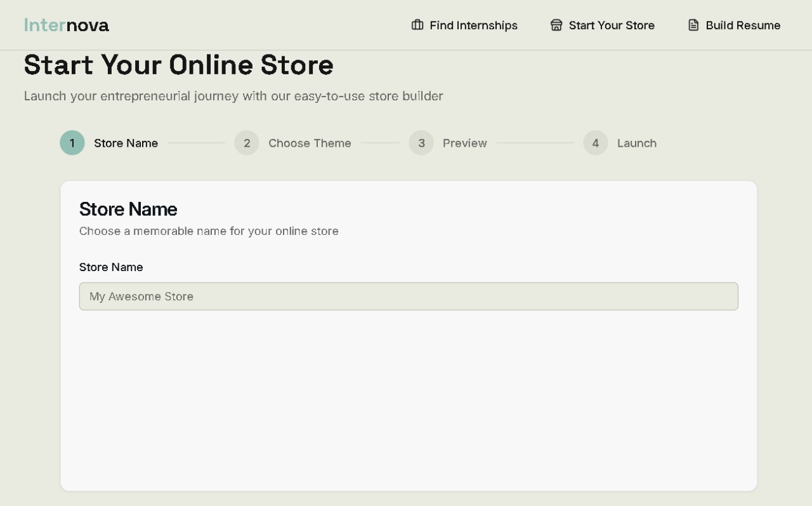Go to the Build Resume page

[x=743, y=25]
